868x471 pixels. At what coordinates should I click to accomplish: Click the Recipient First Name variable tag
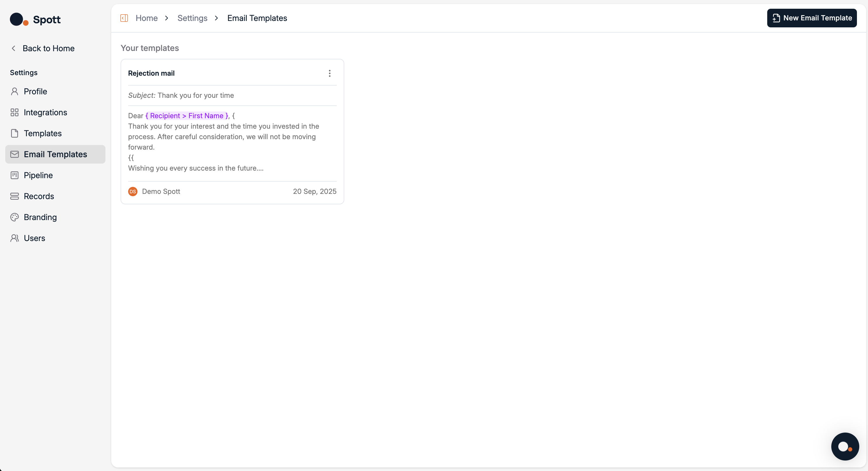pos(187,116)
